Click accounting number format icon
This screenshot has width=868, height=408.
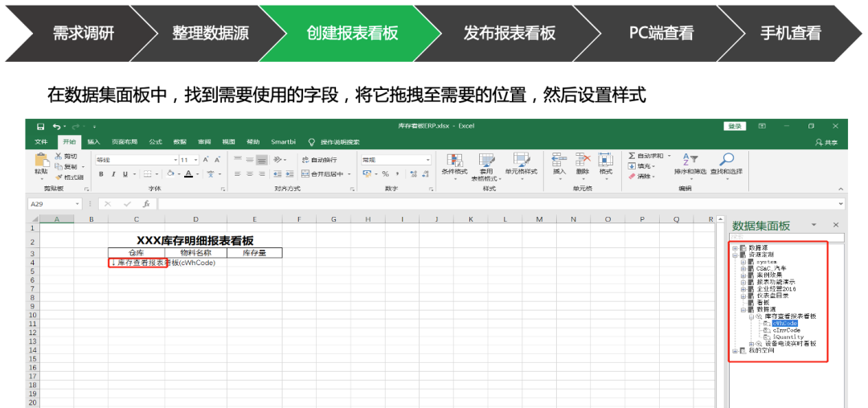click(366, 173)
